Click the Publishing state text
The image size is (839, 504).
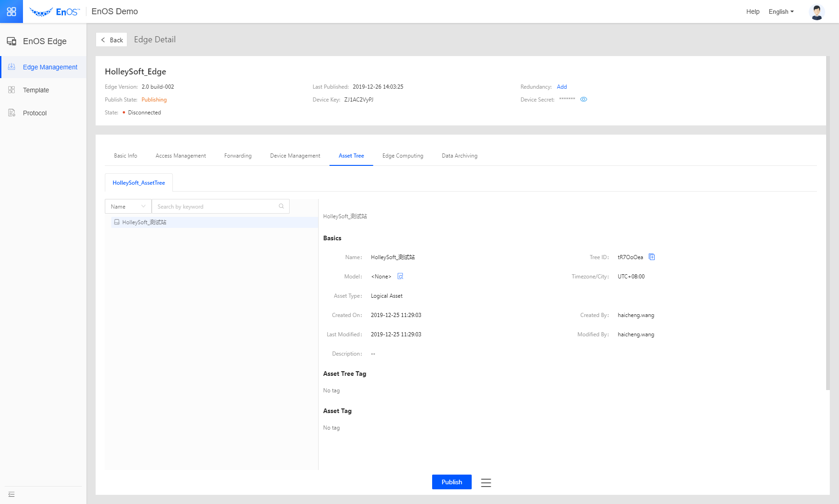coord(154,100)
